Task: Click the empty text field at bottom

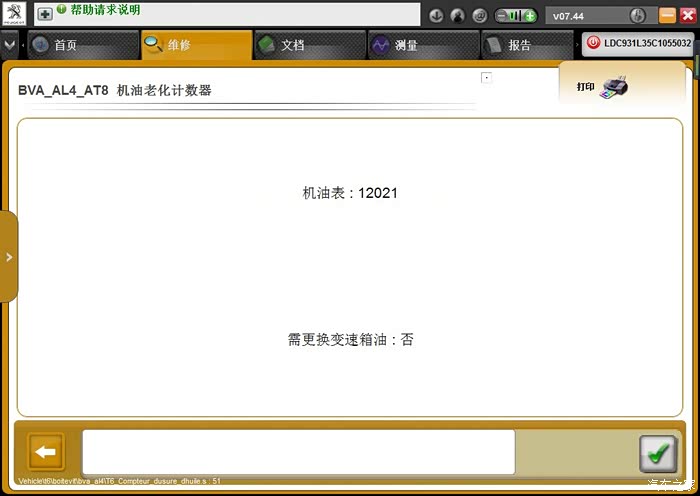Action: [298, 452]
